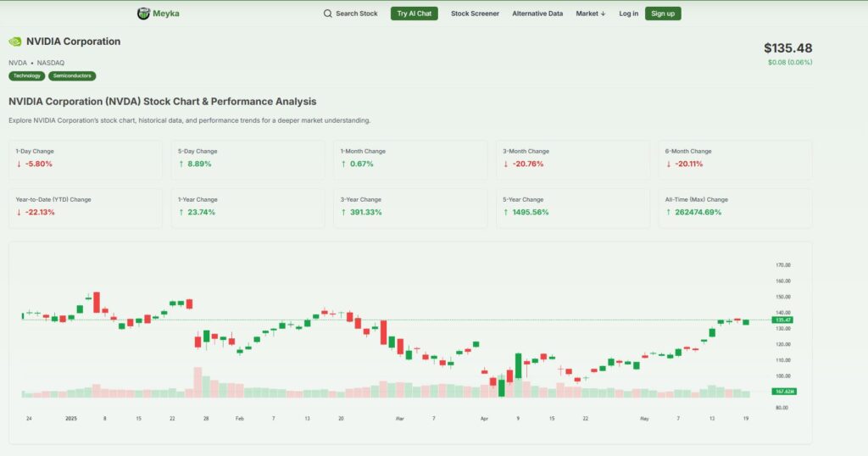The height and width of the screenshot is (456, 868).
Task: Click the Sign up button
Action: [x=663, y=14]
